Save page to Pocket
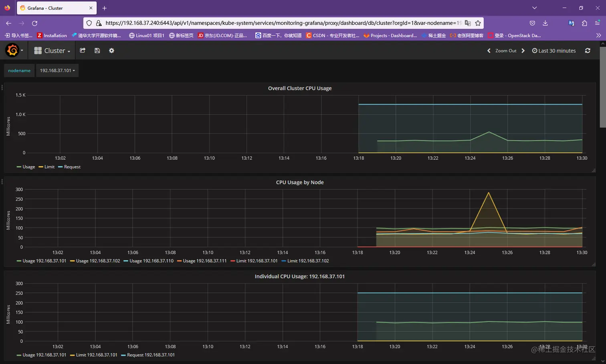The image size is (606, 364). point(532,23)
